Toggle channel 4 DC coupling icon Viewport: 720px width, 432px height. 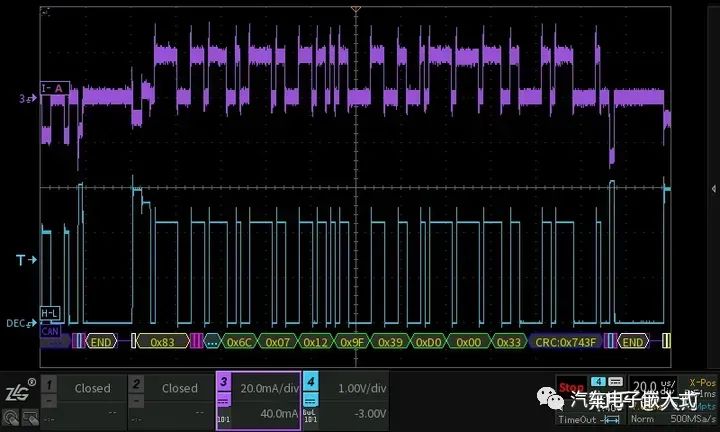point(311,400)
